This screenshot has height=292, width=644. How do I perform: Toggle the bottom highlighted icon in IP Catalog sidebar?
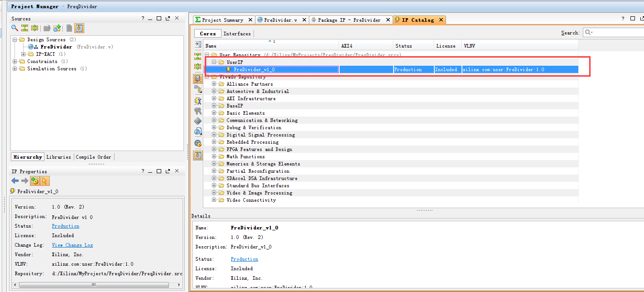198,156
